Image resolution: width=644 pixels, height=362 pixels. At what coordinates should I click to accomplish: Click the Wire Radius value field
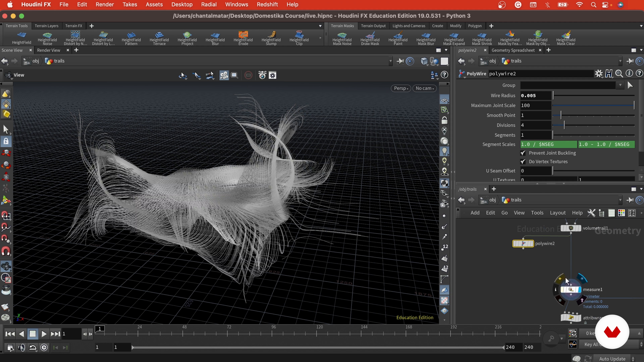[535, 96]
